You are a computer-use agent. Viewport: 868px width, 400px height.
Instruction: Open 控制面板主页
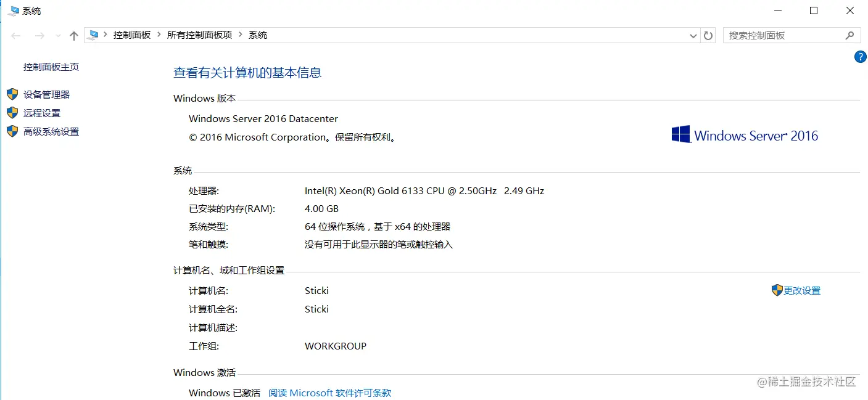[x=51, y=66]
